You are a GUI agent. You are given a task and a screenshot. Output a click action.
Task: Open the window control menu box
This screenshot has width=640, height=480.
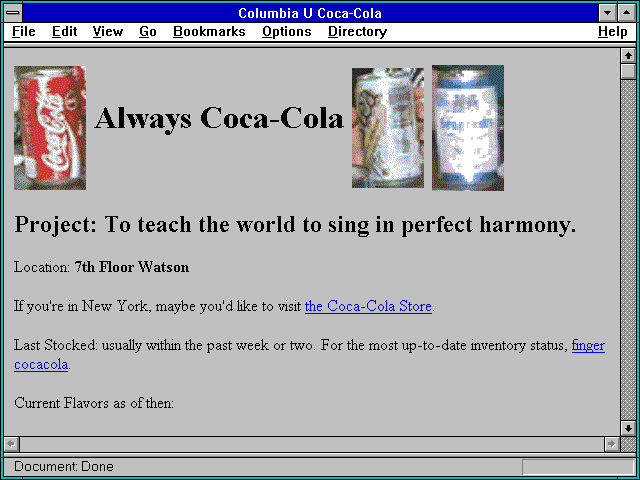coord(13,13)
